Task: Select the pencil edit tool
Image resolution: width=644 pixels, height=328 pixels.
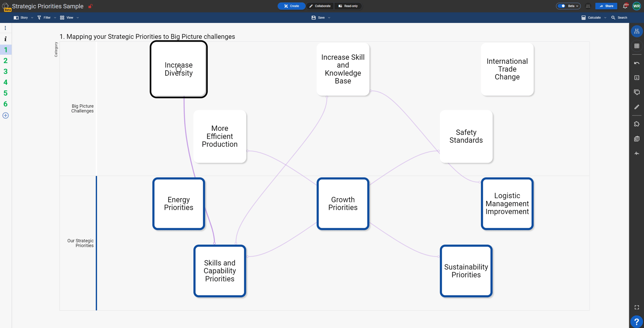Action: click(x=637, y=107)
